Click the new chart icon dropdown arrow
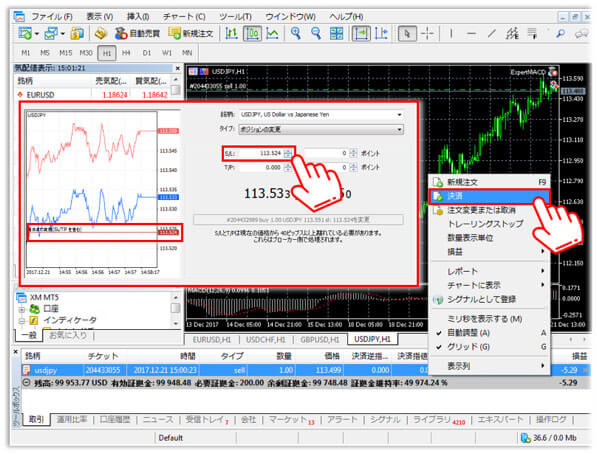The image size is (597, 454). tap(37, 34)
